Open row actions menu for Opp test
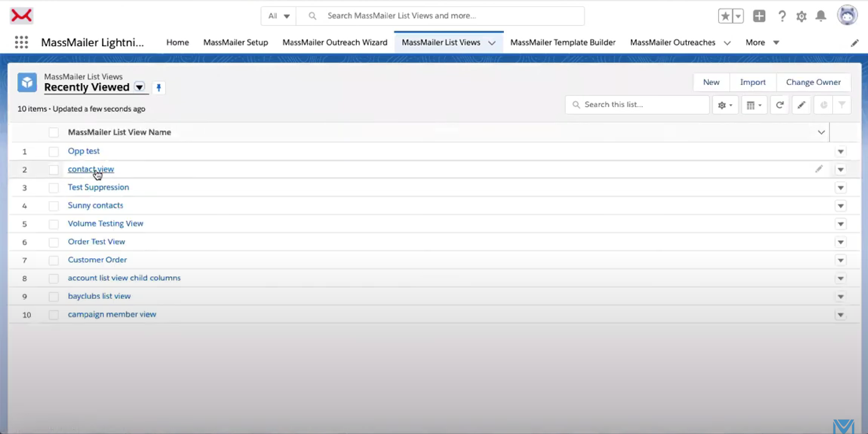The width and height of the screenshot is (868, 434). pyautogui.click(x=841, y=152)
